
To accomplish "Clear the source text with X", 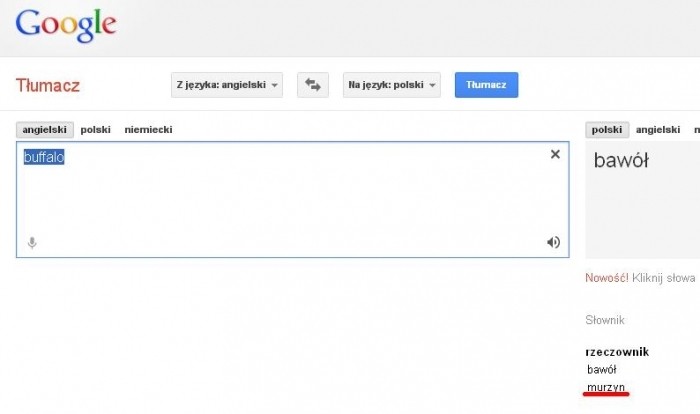I will click(x=555, y=154).
